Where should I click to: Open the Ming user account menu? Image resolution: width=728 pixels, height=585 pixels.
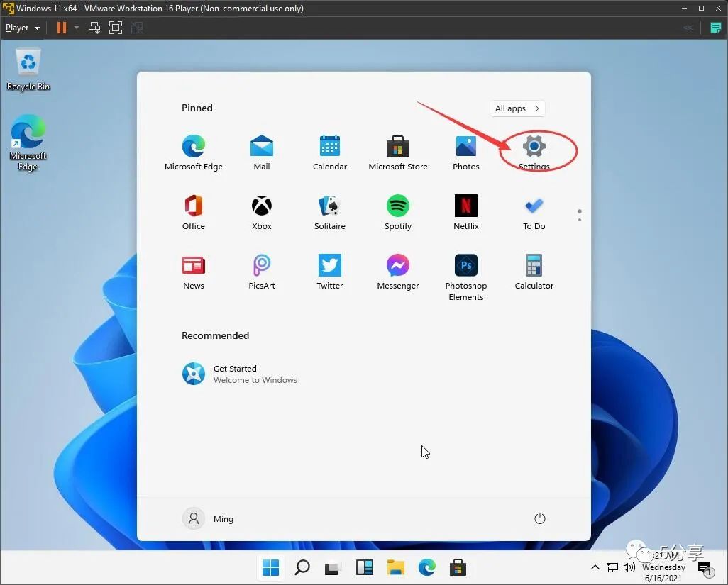209,518
